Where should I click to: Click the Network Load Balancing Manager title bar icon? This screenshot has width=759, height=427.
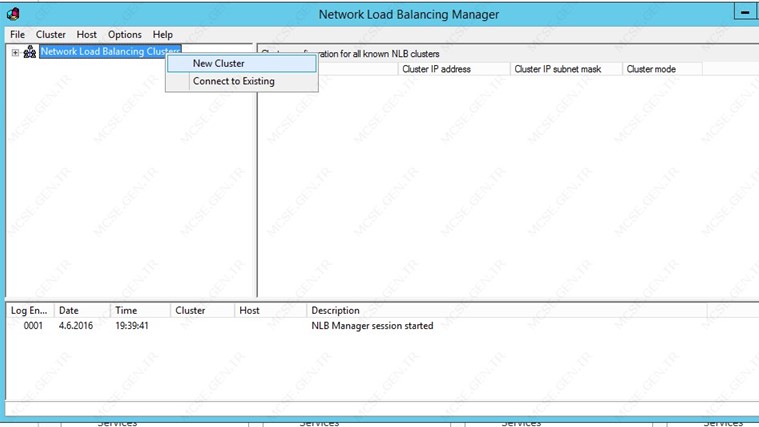[x=13, y=14]
